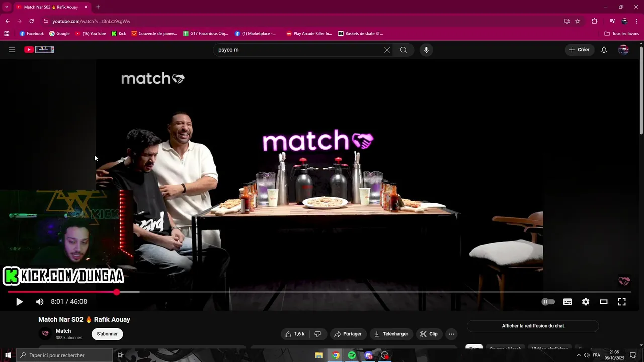Start voice search with the microphone
644x362 pixels.
(426, 50)
